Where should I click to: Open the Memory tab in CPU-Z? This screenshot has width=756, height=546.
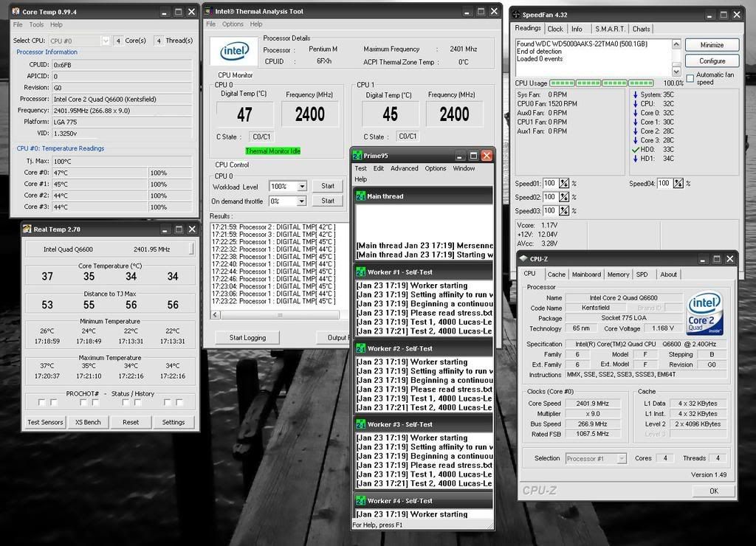[x=618, y=274]
